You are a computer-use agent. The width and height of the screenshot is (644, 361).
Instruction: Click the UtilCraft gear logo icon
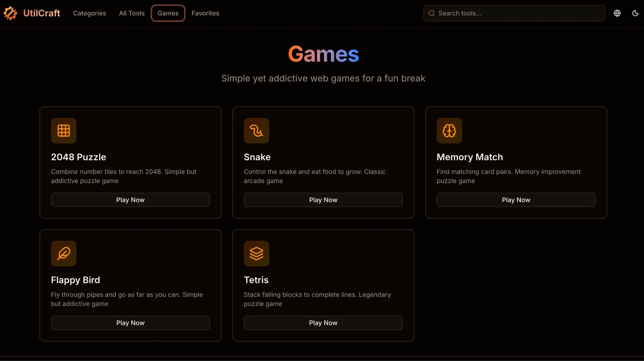(x=10, y=13)
